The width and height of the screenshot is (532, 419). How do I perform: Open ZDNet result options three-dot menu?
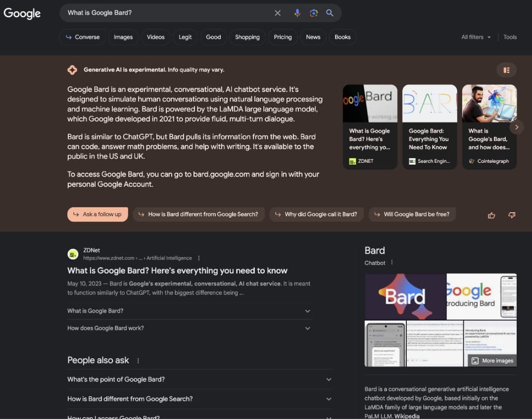pyautogui.click(x=198, y=258)
